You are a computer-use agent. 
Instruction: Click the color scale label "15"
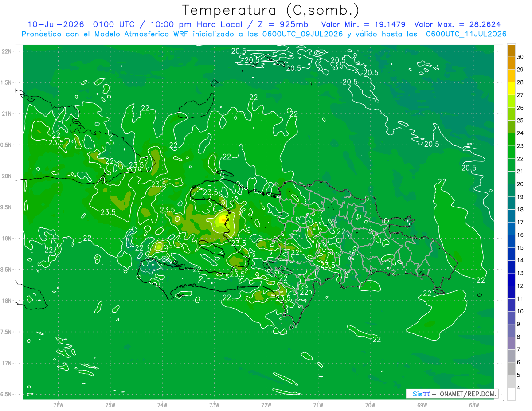(520, 248)
